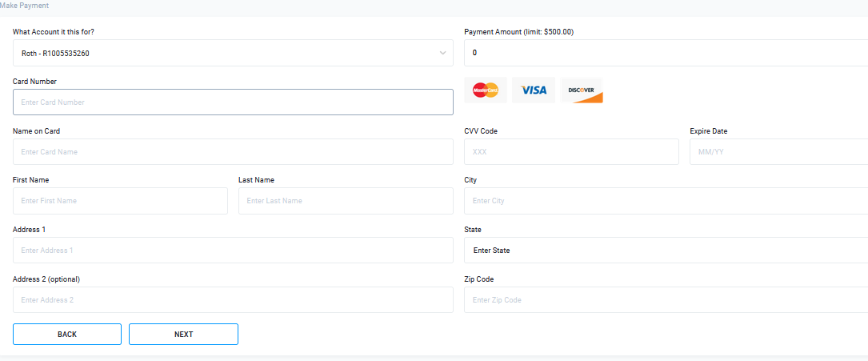Click the Discover card logo
Viewport: 868px width, 361px height.
point(582,90)
